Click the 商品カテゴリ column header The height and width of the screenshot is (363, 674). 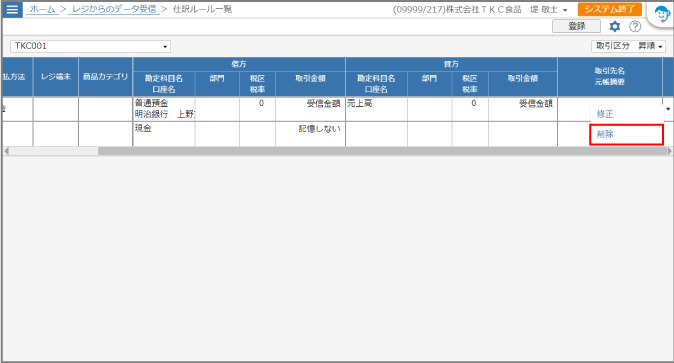pos(105,77)
